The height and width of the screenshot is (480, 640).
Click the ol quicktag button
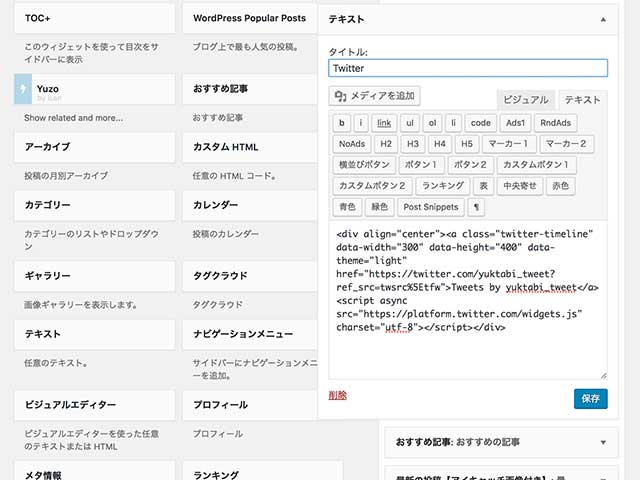(x=432, y=123)
